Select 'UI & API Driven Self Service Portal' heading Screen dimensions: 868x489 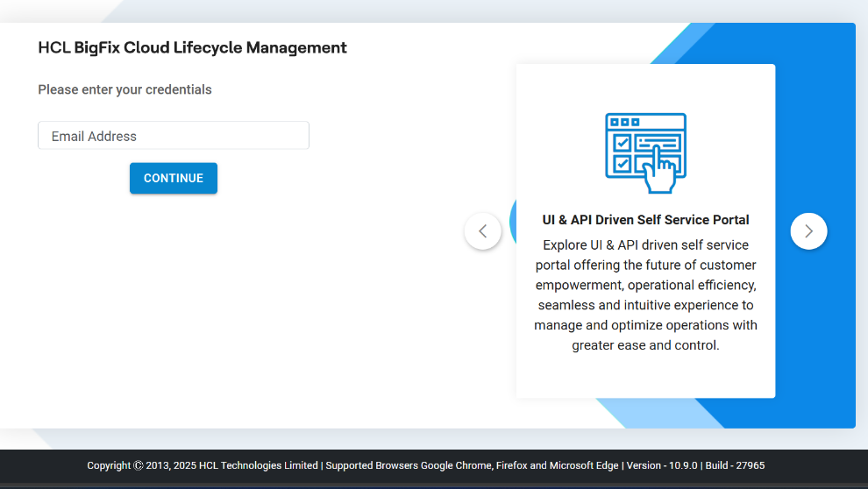pos(645,220)
